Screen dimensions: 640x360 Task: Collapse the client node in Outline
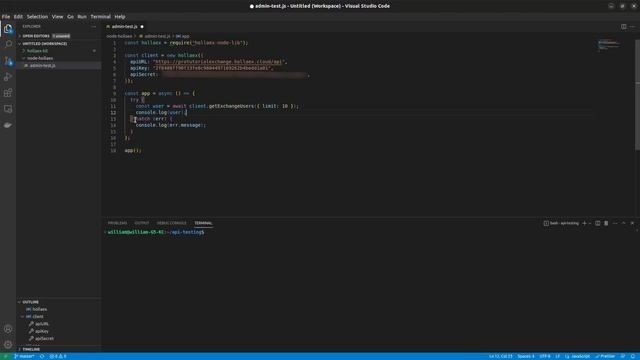pos(23,316)
